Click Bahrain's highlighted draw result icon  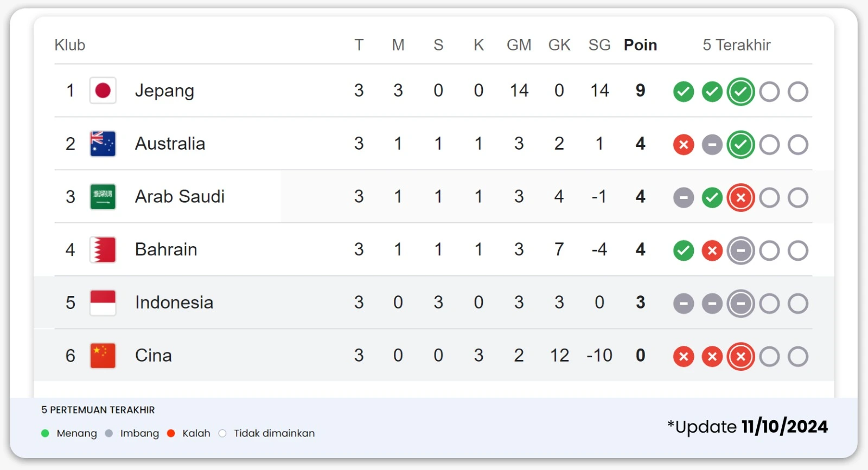pyautogui.click(x=741, y=250)
